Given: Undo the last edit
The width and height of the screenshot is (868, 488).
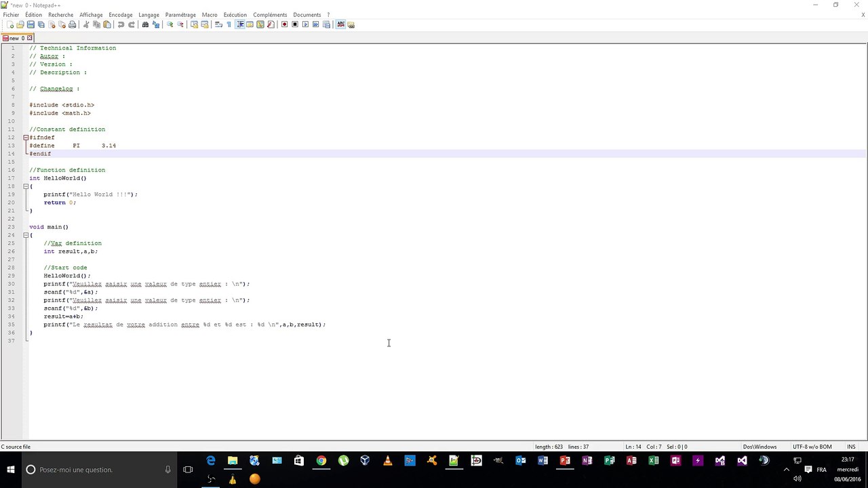Looking at the screenshot, I should pos(121,24).
